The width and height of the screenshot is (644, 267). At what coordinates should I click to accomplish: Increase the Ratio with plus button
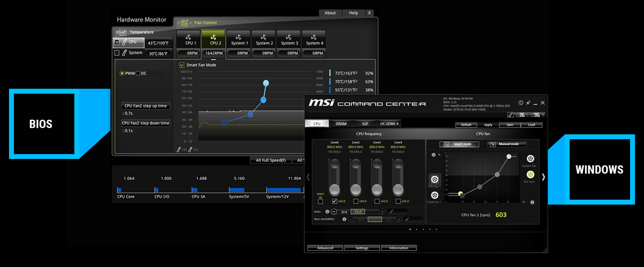[x=382, y=212]
